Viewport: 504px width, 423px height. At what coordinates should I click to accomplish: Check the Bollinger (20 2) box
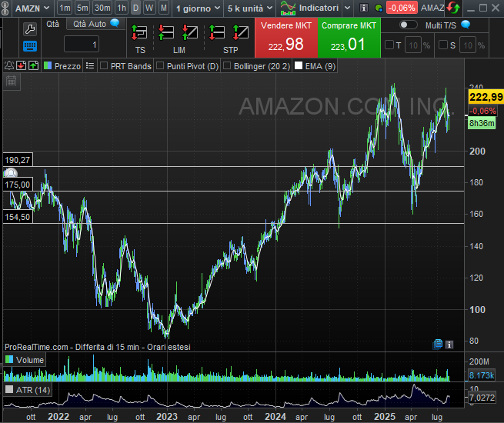(227, 65)
